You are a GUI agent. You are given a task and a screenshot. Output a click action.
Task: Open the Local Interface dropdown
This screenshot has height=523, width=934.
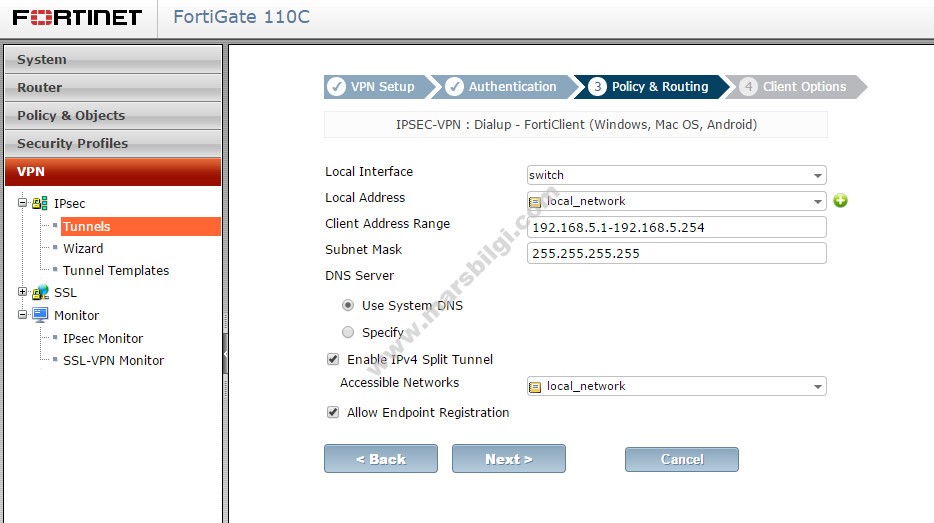tap(676, 175)
